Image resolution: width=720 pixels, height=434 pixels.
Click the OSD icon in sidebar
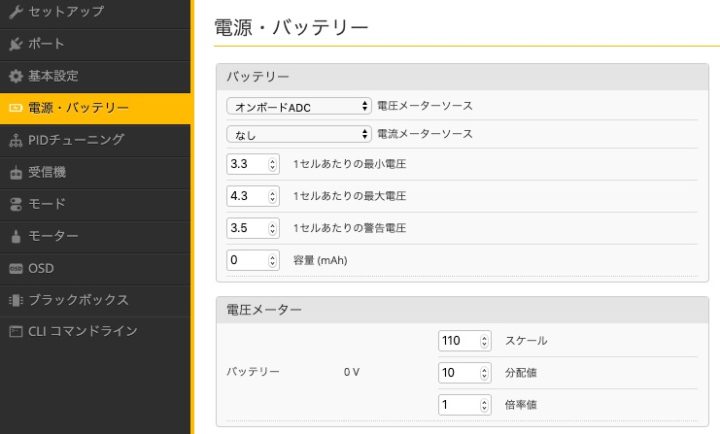15,268
